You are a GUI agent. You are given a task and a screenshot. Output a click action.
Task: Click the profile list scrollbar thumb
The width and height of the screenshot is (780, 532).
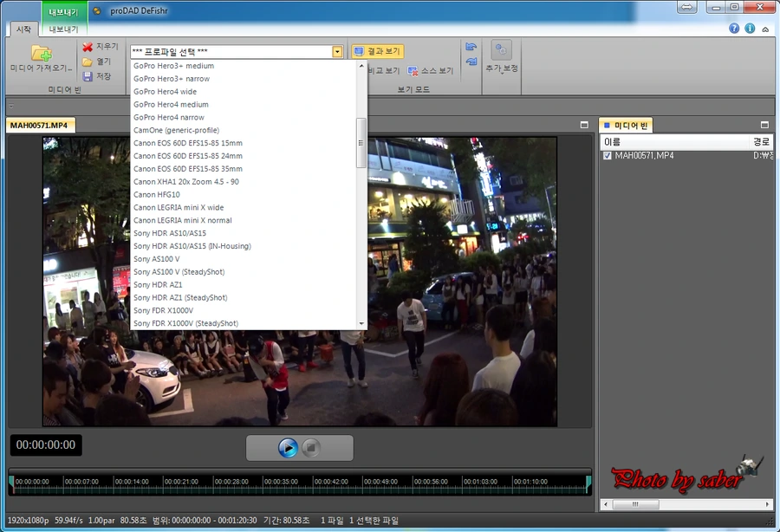tap(361, 143)
